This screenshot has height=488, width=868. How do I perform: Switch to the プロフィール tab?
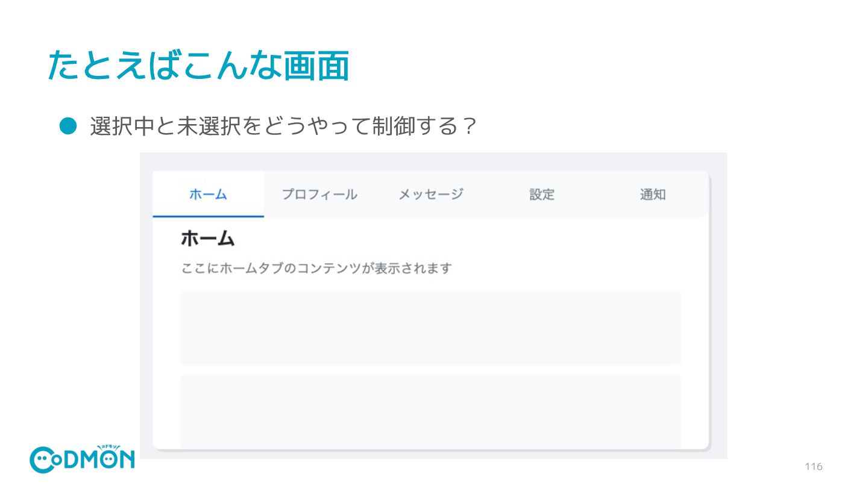click(x=319, y=194)
